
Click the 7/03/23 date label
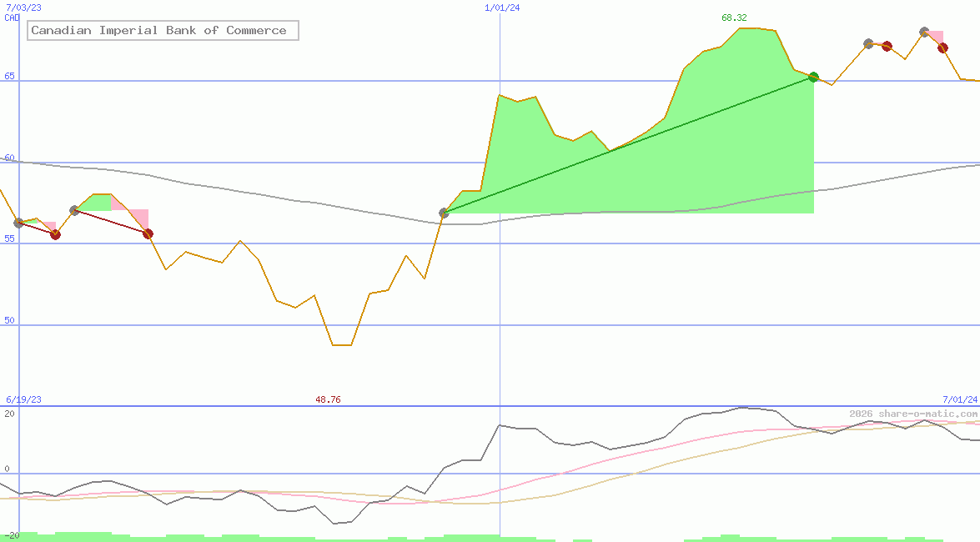(x=23, y=8)
